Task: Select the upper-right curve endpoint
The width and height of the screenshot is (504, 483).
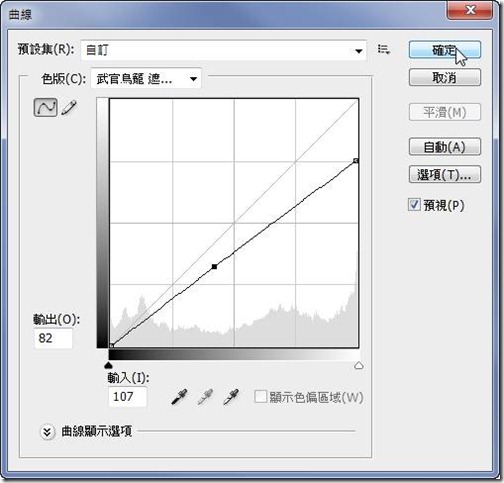Action: 356,161
